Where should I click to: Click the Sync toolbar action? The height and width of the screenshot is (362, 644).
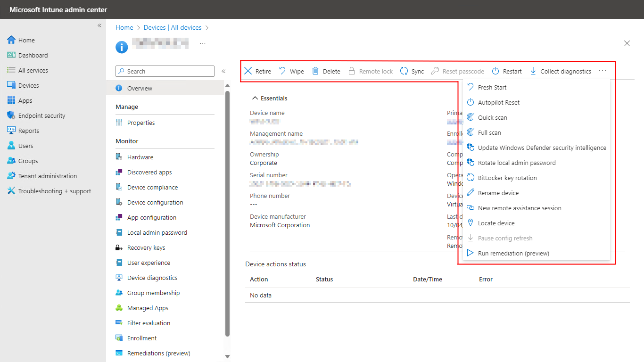pyautogui.click(x=412, y=71)
